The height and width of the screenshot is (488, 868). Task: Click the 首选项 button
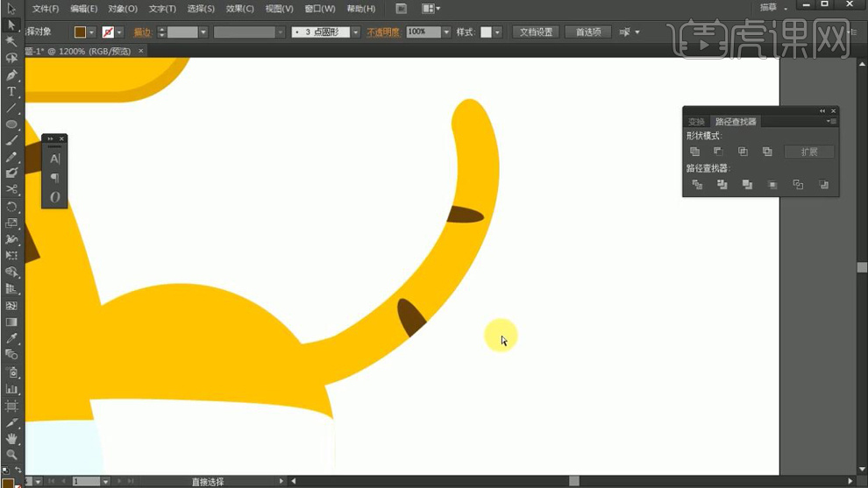(588, 32)
